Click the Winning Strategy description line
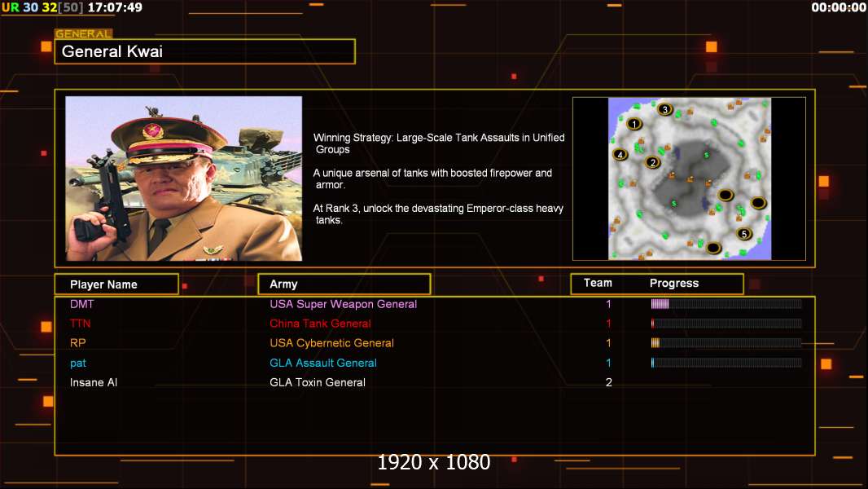868x489 pixels. coord(439,143)
